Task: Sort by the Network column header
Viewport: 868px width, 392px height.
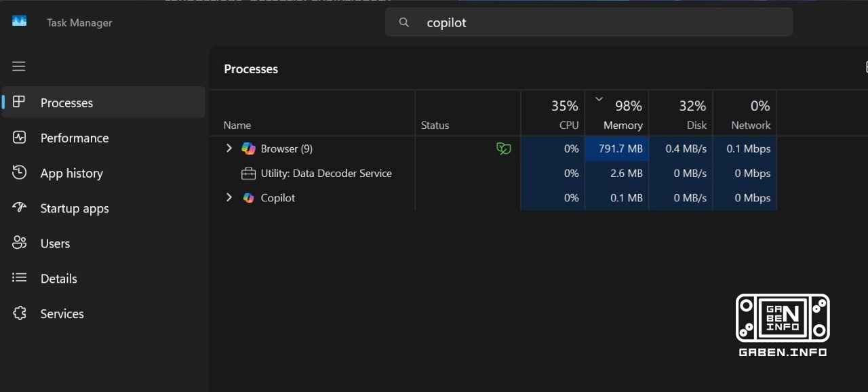Action: (745, 113)
